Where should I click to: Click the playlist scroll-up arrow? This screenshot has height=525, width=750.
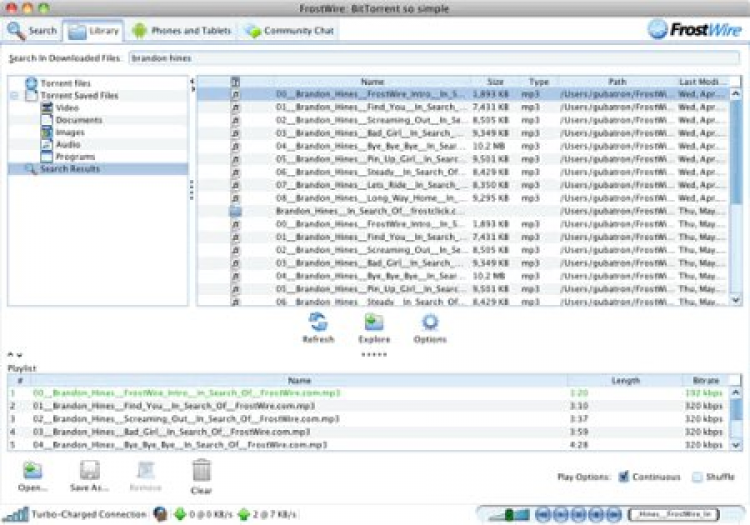(x=736, y=393)
